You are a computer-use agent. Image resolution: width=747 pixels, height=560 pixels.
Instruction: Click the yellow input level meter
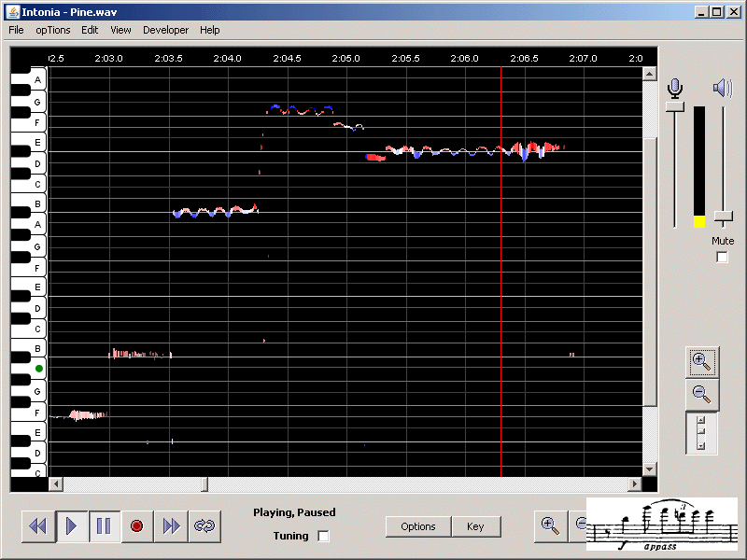tap(698, 221)
